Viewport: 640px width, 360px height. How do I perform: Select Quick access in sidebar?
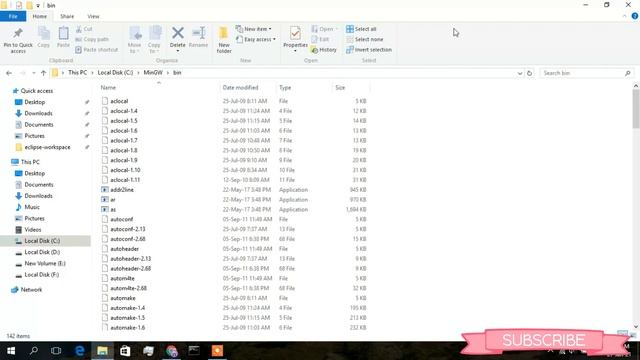pos(37,91)
